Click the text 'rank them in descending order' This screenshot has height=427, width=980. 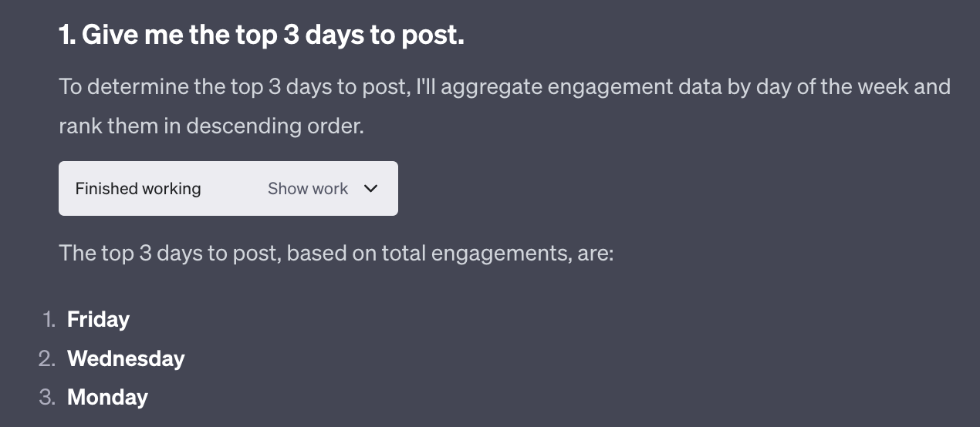tap(211, 125)
